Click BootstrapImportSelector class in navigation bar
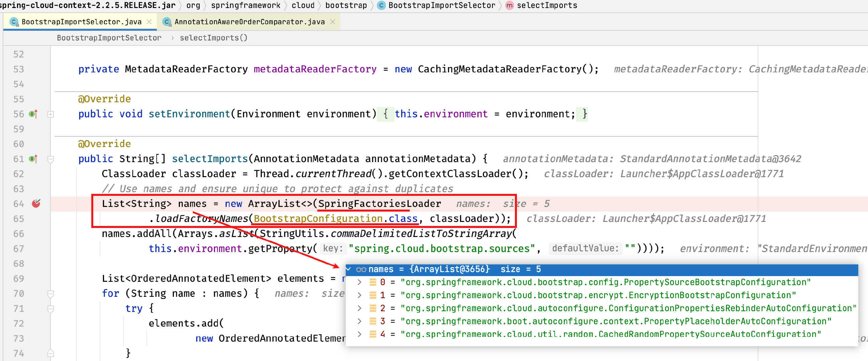 tap(442, 5)
